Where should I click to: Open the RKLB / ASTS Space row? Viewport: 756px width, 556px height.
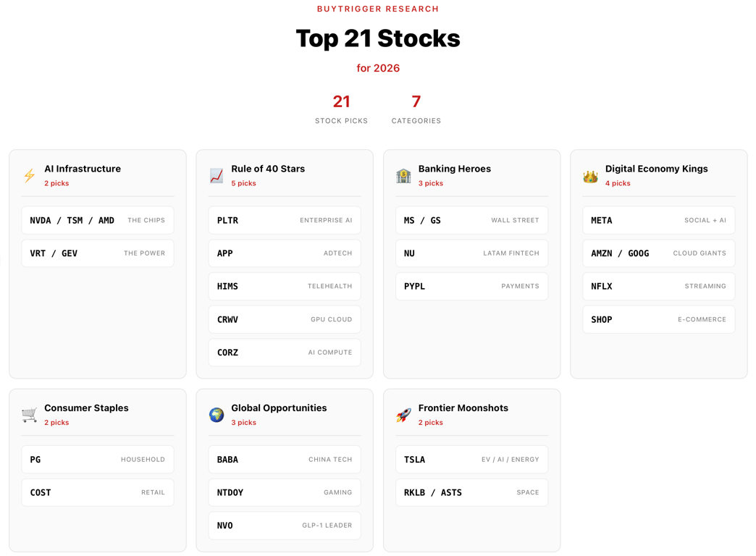coord(471,492)
